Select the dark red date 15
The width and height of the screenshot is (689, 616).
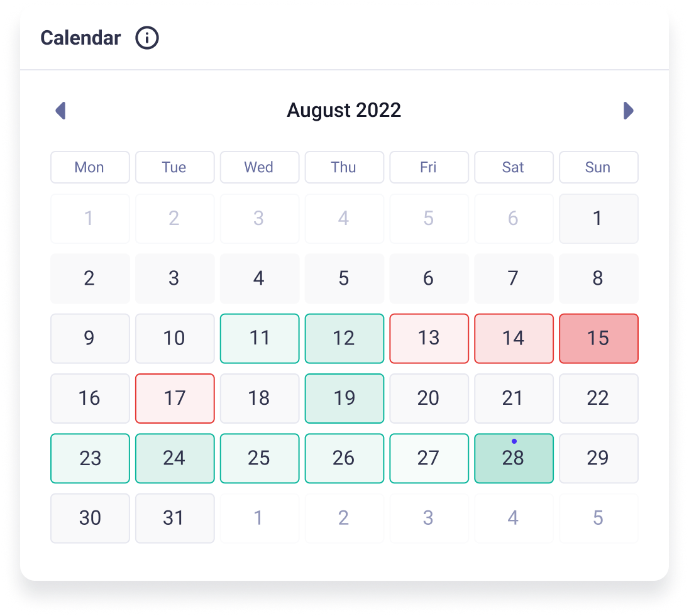pyautogui.click(x=598, y=338)
